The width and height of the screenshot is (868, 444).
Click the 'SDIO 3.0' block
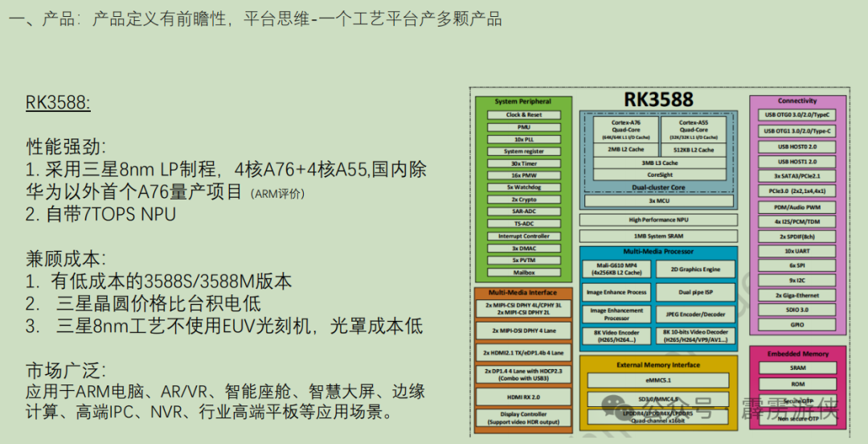click(x=797, y=310)
